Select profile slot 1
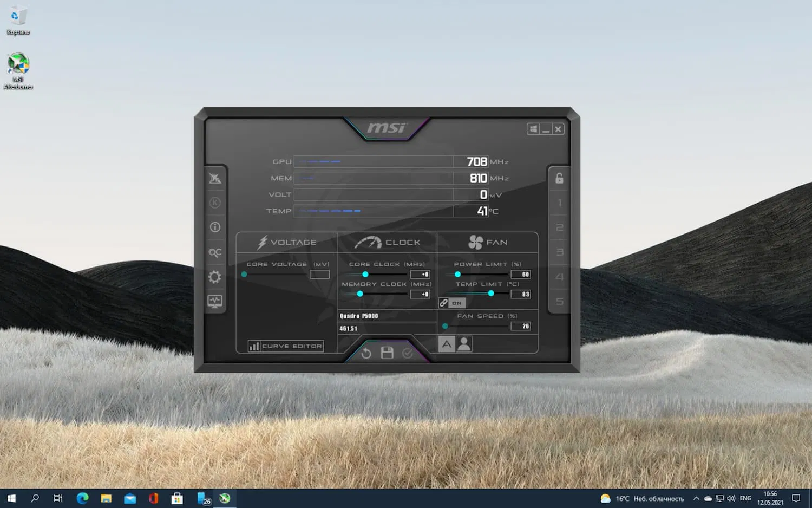Screen dimensions: 812x508 click(x=559, y=203)
